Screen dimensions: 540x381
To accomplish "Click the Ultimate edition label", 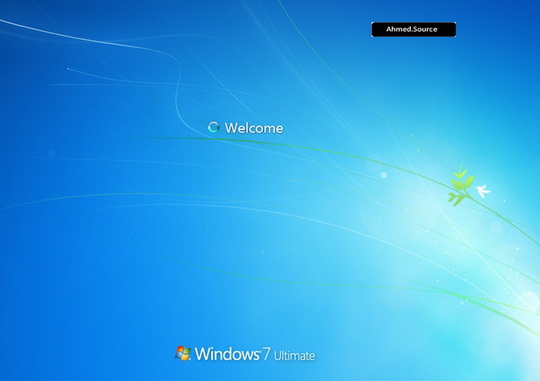I will (x=294, y=356).
